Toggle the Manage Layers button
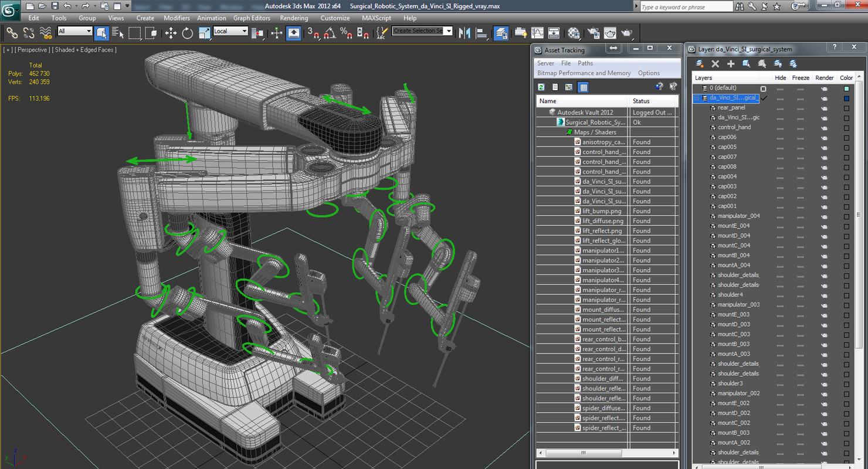This screenshot has height=469, width=868. [501, 33]
